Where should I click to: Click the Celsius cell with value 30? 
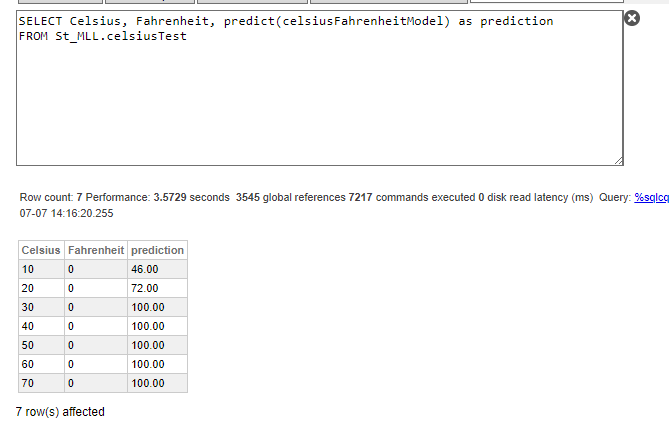click(41, 307)
